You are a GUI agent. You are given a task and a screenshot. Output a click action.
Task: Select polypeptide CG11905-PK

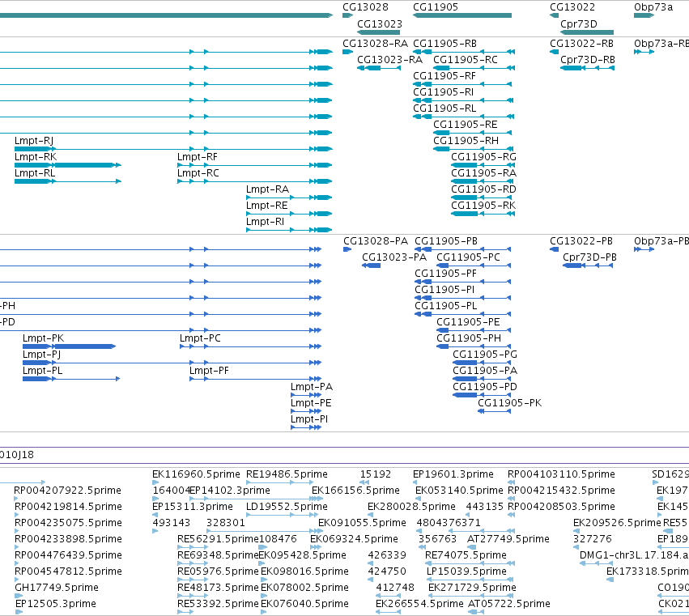click(510, 403)
